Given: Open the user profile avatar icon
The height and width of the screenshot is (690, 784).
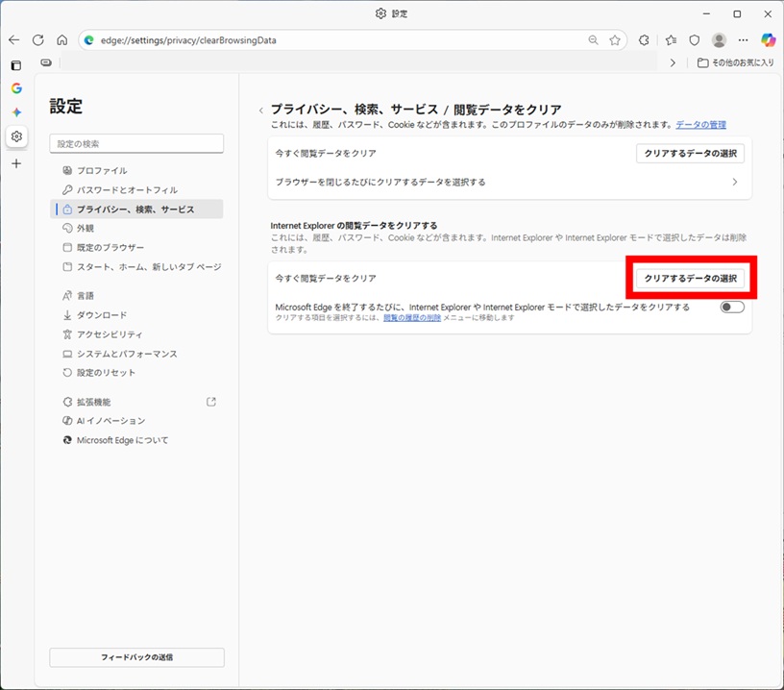Looking at the screenshot, I should (719, 40).
